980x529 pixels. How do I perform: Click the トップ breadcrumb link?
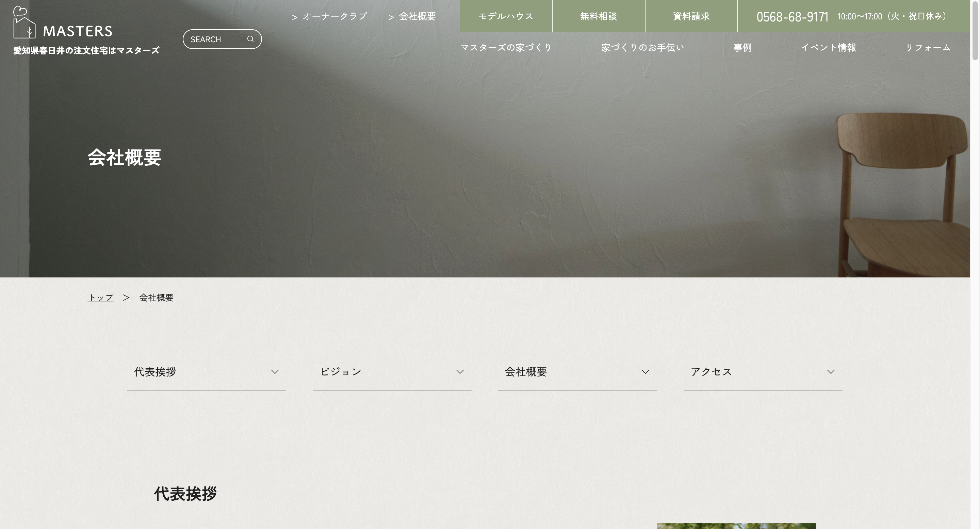(100, 298)
